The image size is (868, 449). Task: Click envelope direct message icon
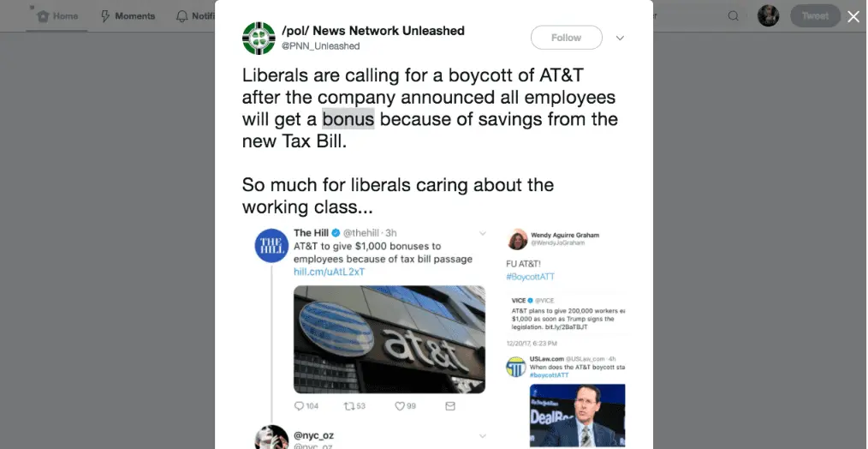point(450,406)
